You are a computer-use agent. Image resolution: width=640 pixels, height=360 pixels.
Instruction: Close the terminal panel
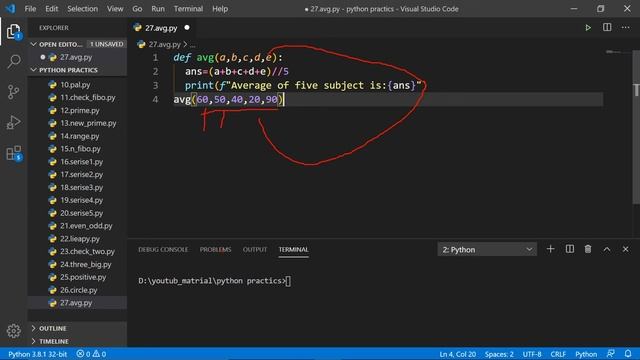click(625, 249)
